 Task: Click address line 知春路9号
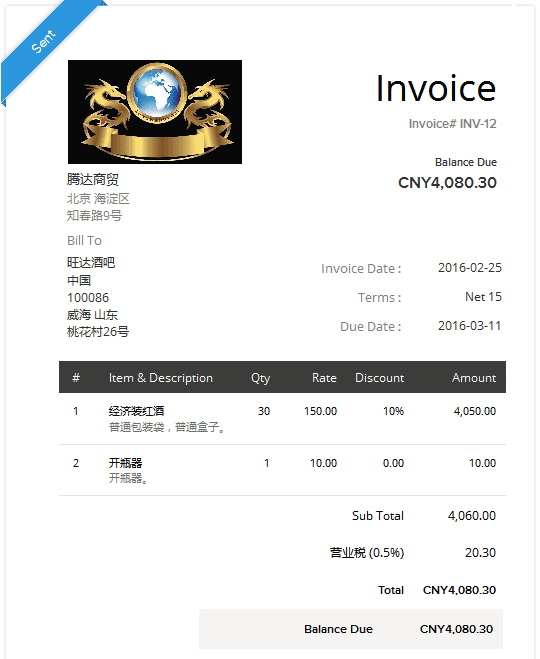pyautogui.click(x=94, y=216)
